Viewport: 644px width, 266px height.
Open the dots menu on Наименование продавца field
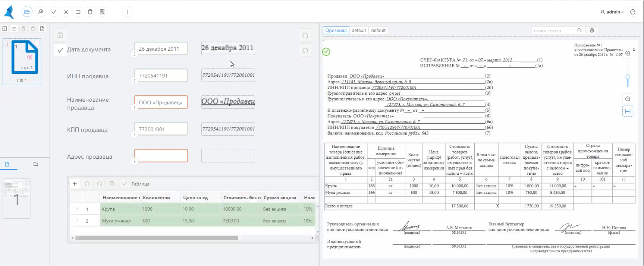click(x=135, y=108)
